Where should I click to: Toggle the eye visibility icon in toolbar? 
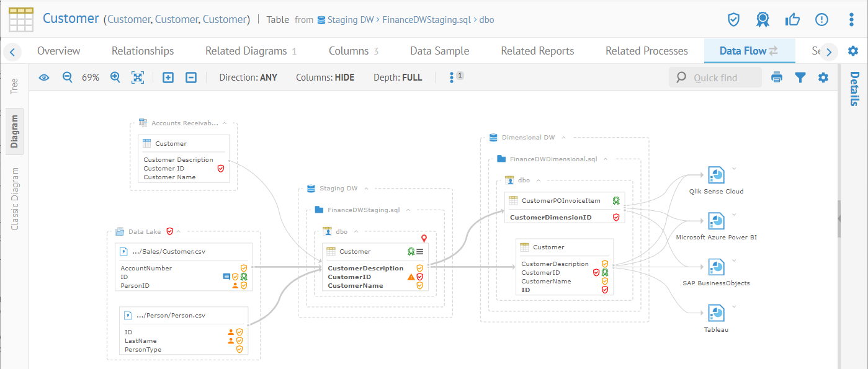click(x=44, y=78)
